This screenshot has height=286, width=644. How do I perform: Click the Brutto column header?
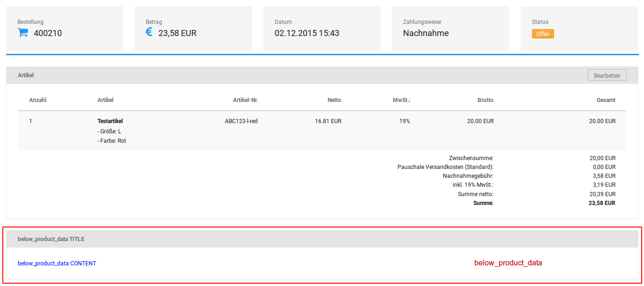click(x=485, y=100)
